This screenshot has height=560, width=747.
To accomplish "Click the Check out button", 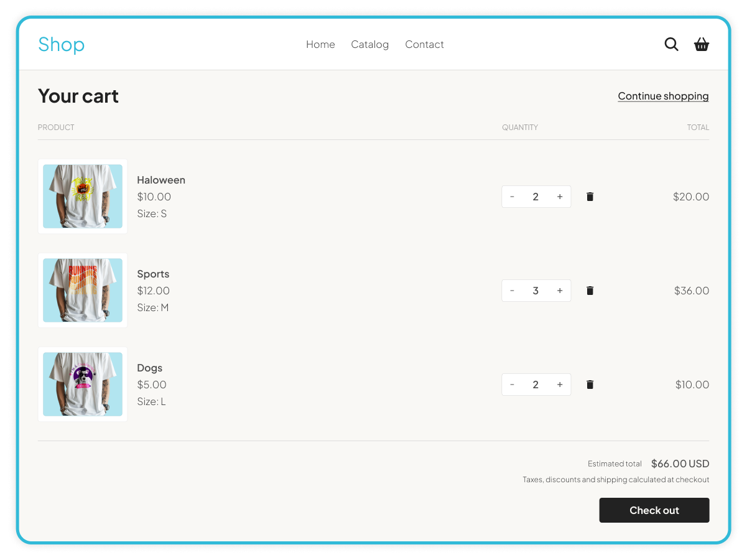I will (x=654, y=510).
